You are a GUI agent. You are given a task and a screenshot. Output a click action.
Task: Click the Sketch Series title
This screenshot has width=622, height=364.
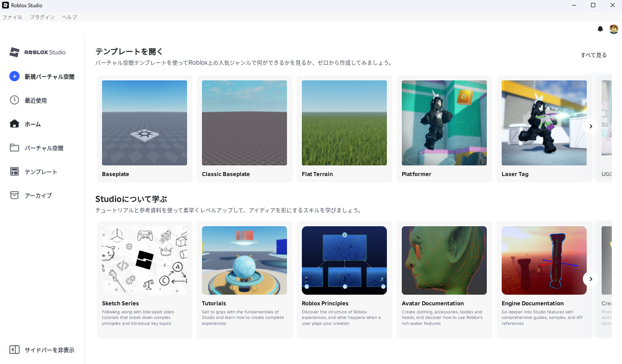coord(120,303)
